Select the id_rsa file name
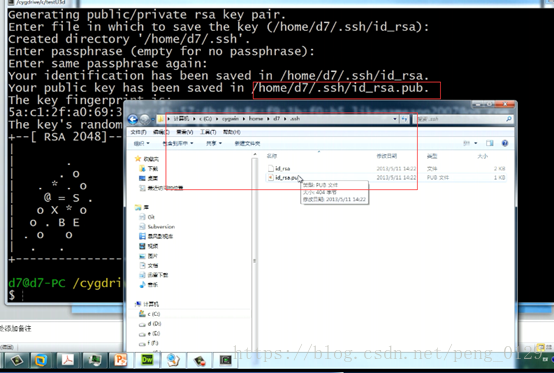The height and width of the screenshot is (373, 554). (283, 168)
